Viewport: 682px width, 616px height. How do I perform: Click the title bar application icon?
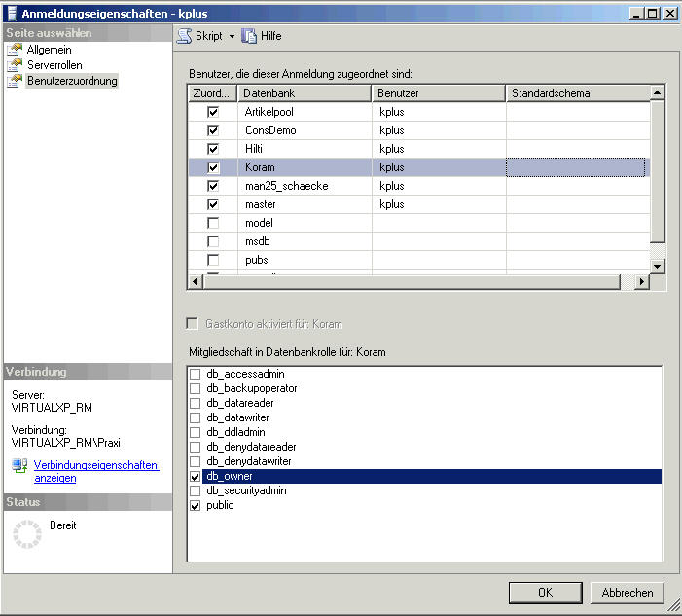click(12, 13)
